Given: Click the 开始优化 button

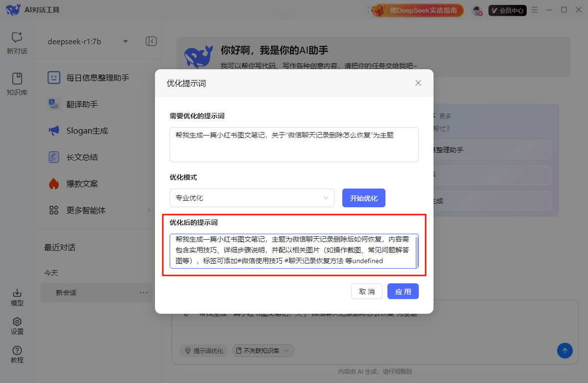Looking at the screenshot, I should [x=363, y=197].
